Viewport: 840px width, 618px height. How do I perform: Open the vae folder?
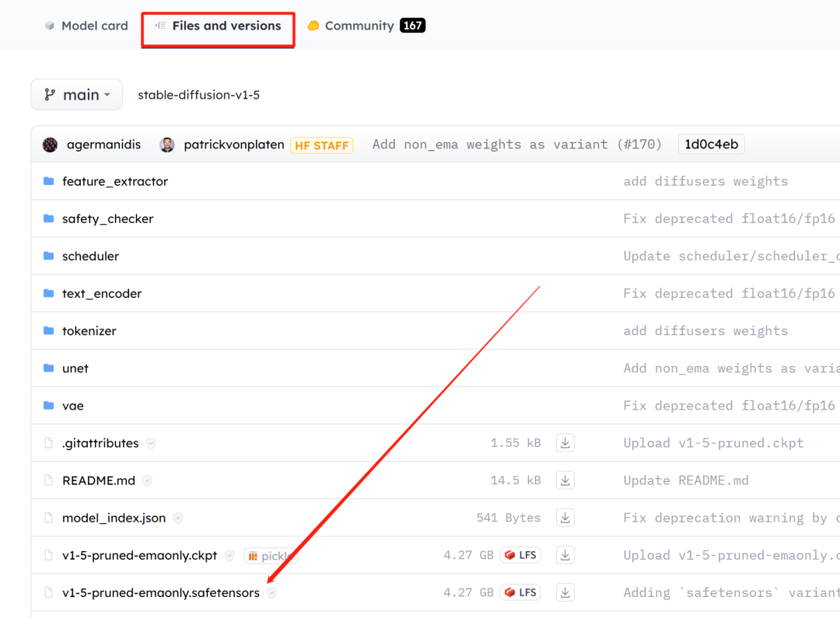tap(73, 407)
